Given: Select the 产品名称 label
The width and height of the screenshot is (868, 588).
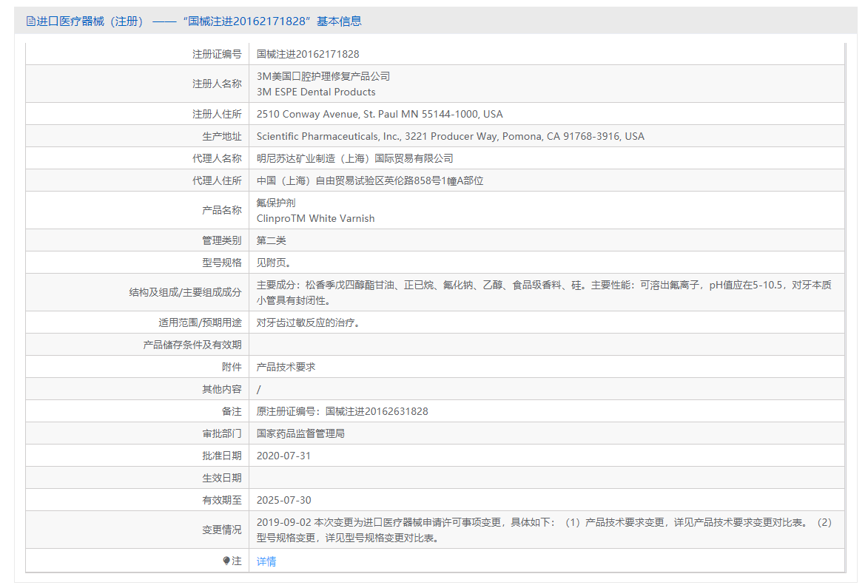Looking at the screenshot, I should [222, 210].
